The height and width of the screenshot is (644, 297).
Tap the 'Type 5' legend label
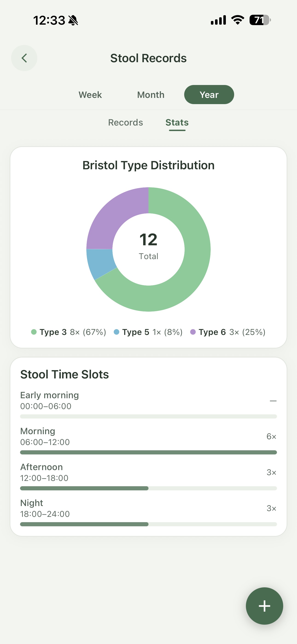[136, 332]
